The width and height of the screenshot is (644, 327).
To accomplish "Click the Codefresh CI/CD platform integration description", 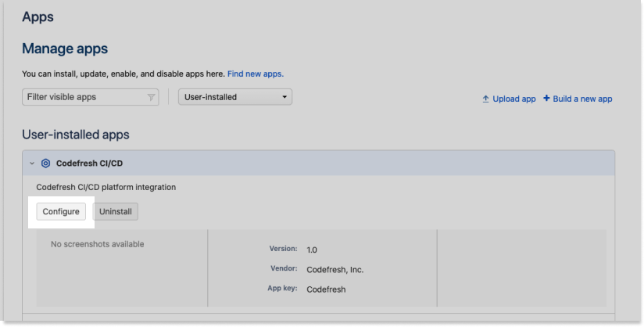I will tap(106, 187).
